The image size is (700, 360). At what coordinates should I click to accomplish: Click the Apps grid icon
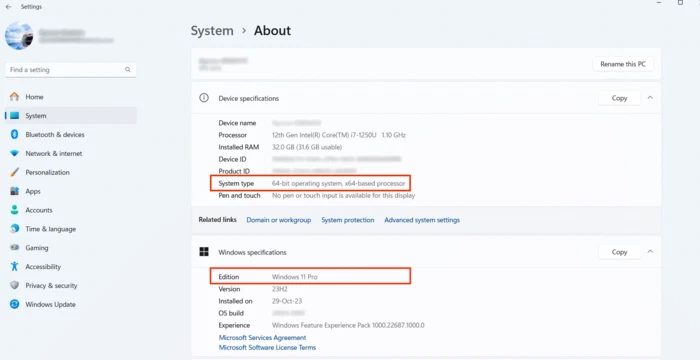[x=15, y=191]
